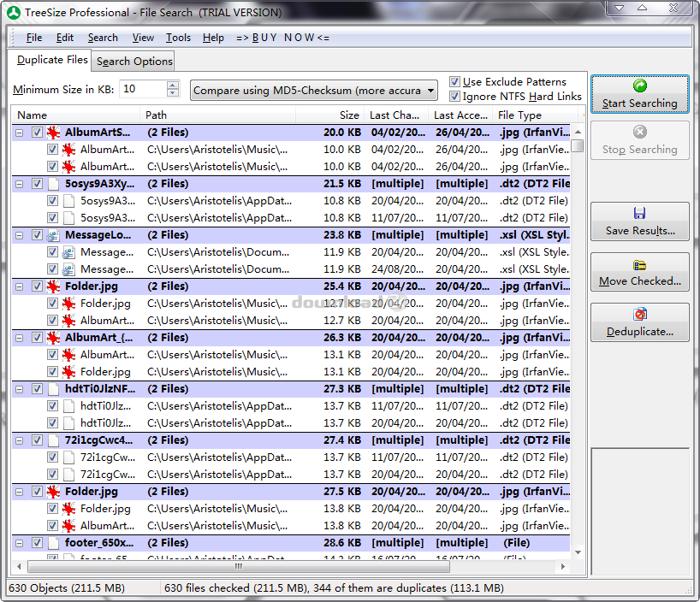Click the Save Results floppy disk icon
Image resolution: width=700 pixels, height=602 pixels.
(639, 211)
